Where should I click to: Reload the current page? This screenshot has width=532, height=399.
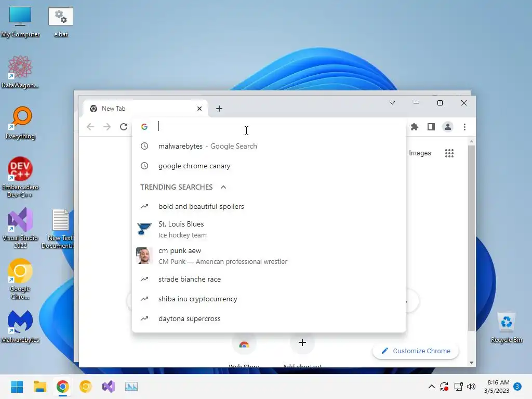point(124,127)
